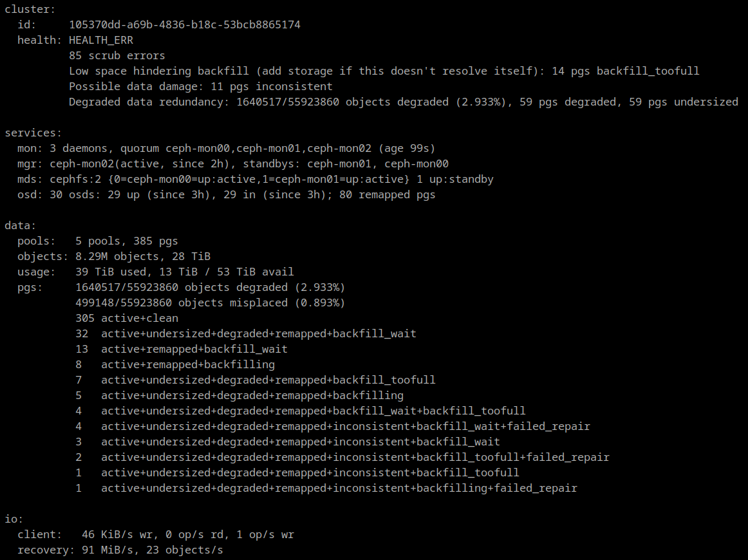This screenshot has width=748, height=560.
Task: Click the cluster id 105370dd-a69b-4836-b18c-53bcb8865174
Action: 184,24
